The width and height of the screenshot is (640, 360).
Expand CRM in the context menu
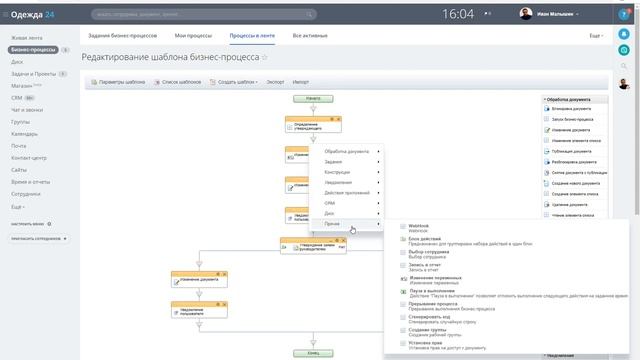[x=347, y=203]
